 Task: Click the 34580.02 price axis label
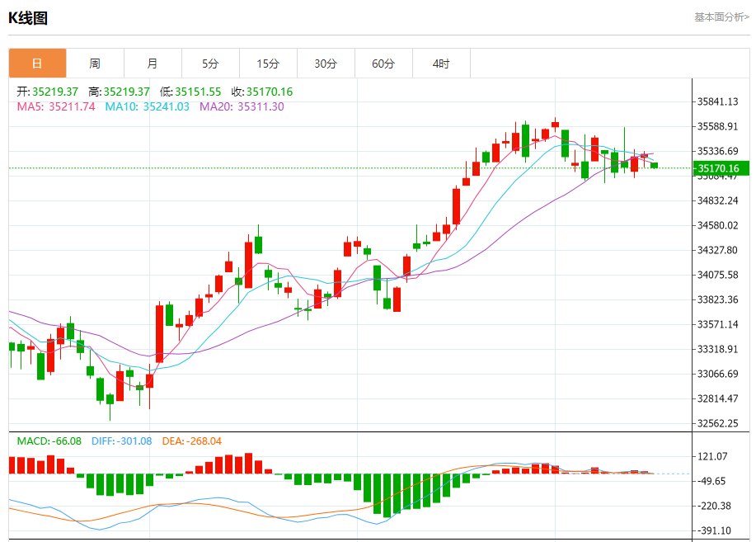tap(718, 225)
